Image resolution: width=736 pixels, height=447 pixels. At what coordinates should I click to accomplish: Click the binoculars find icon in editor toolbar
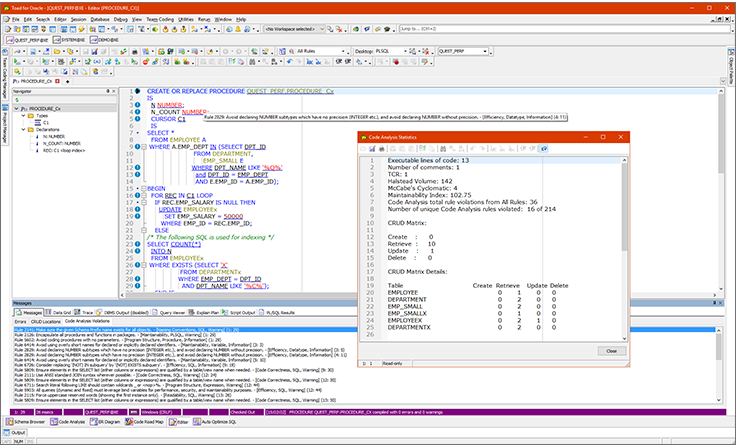click(x=253, y=62)
